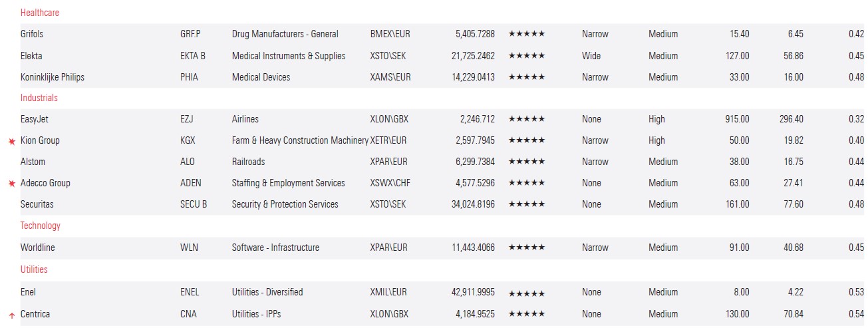The height and width of the screenshot is (328, 868).
Task: Click the red star icon beside Kion Group
Action: (11, 141)
